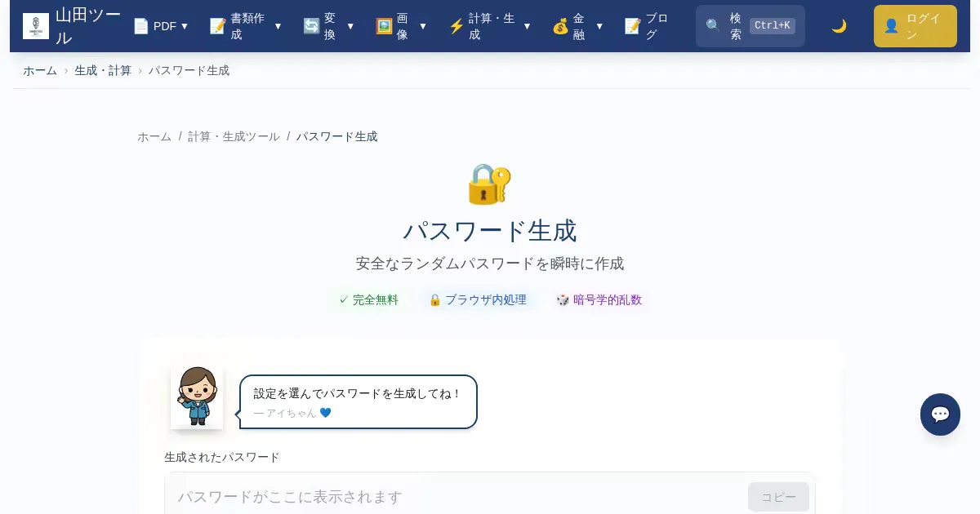The image size is (980, 514).
Task: Click the 山田ツール site logo image
Action: click(36, 26)
